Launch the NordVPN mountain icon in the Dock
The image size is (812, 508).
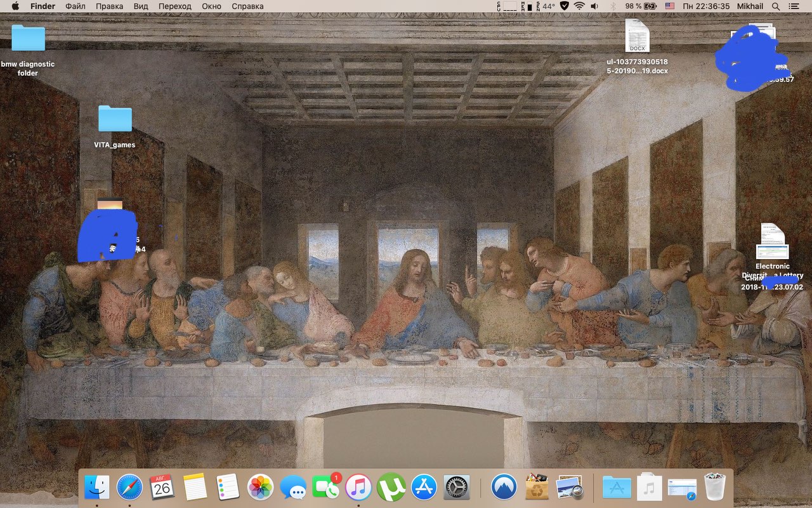tap(504, 487)
